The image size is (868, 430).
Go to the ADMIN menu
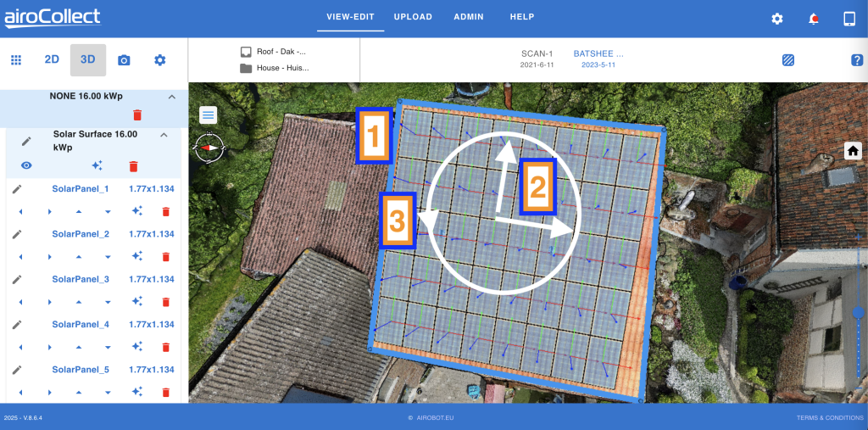pos(469,17)
